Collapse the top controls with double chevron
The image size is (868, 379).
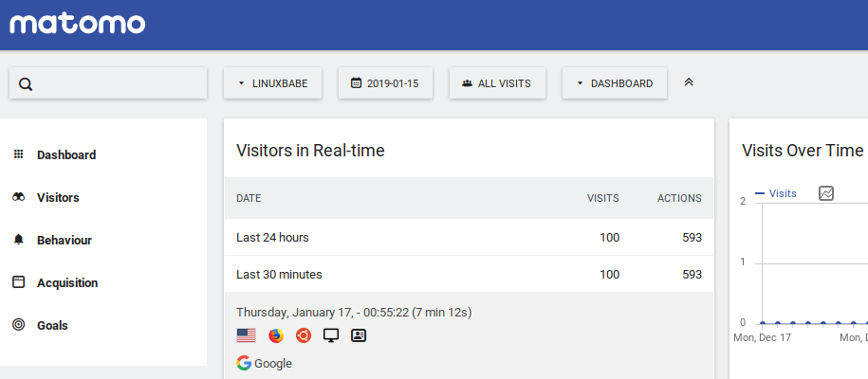[689, 82]
